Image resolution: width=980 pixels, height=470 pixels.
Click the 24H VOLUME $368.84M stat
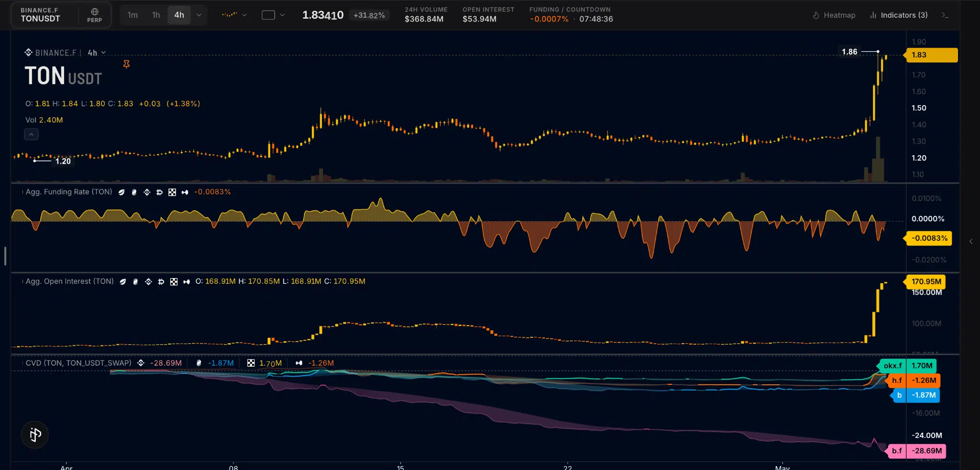point(426,15)
